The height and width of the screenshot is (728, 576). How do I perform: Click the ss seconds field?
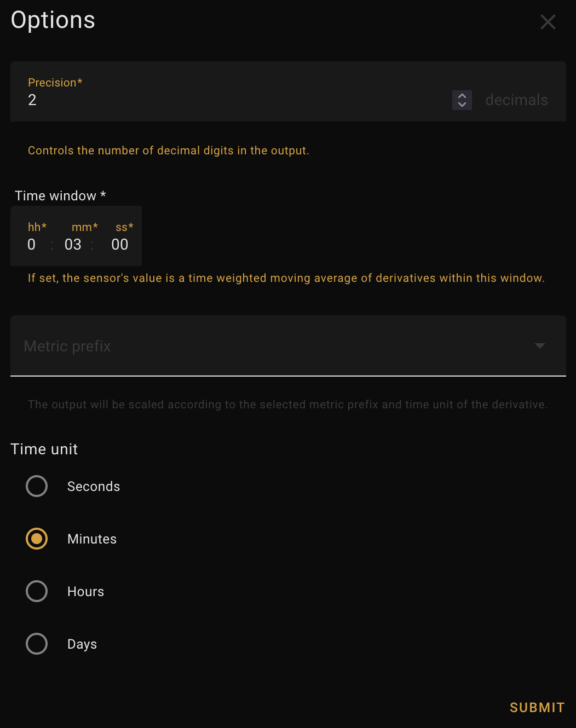pyautogui.click(x=119, y=244)
